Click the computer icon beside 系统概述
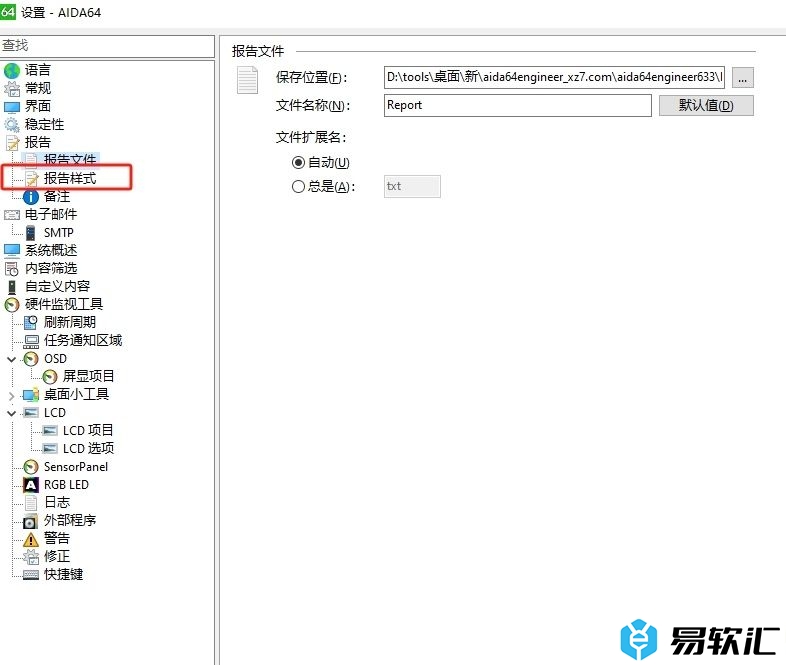This screenshot has width=786, height=665. 12,251
